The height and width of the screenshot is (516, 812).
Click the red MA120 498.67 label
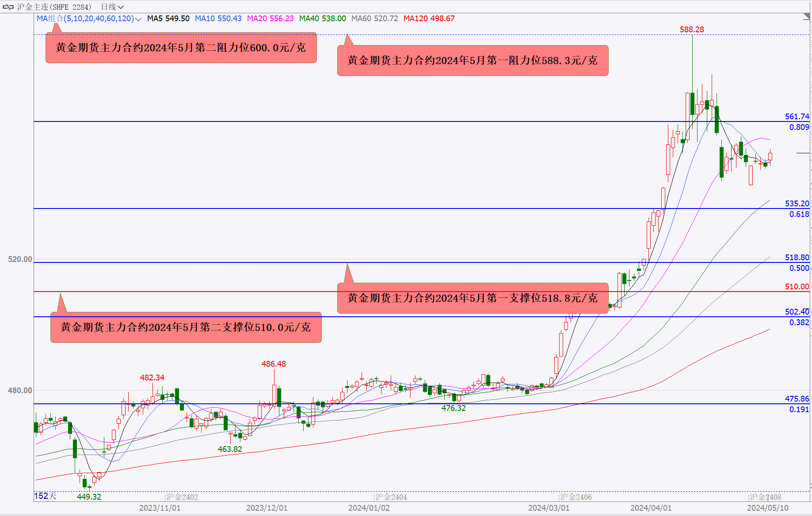429,19
